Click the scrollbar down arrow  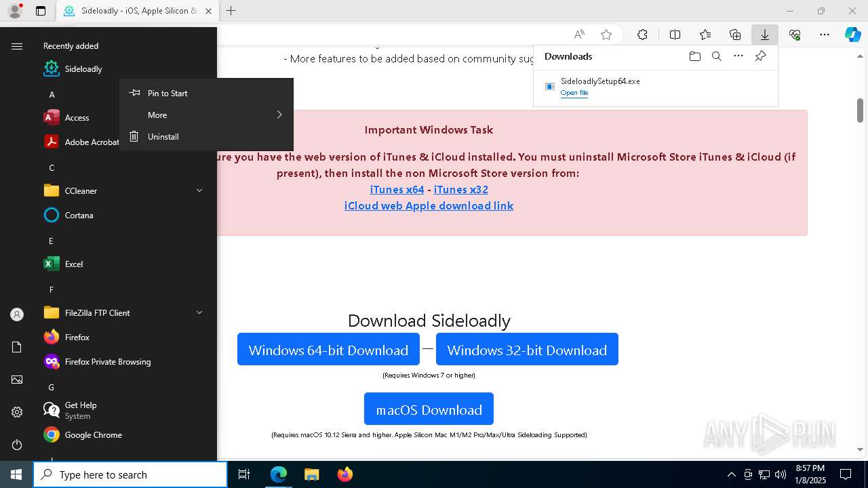pos(860,449)
